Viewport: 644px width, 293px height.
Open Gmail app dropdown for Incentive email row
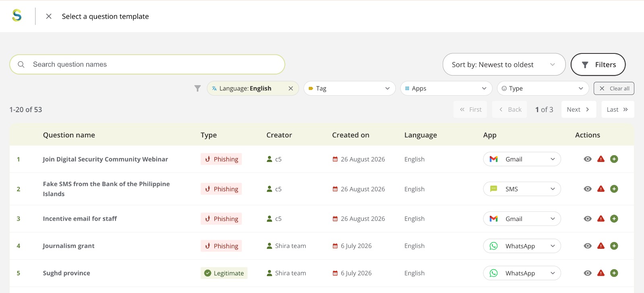pos(522,219)
